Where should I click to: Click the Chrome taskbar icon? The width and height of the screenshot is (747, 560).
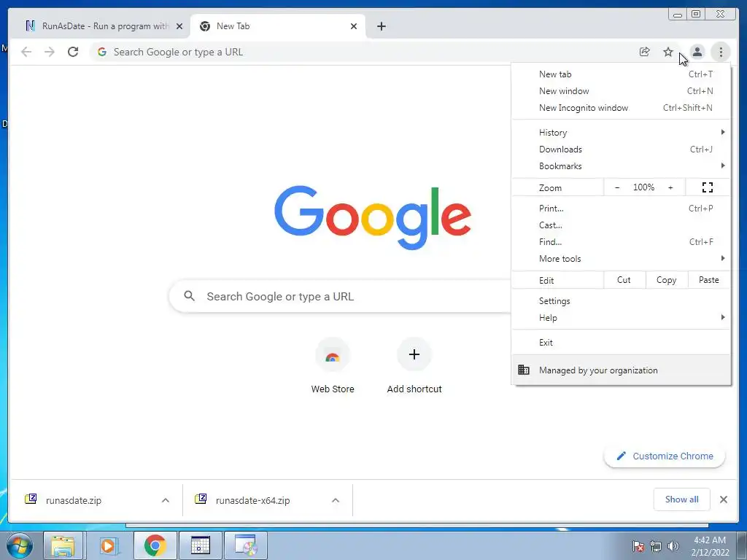point(155,545)
